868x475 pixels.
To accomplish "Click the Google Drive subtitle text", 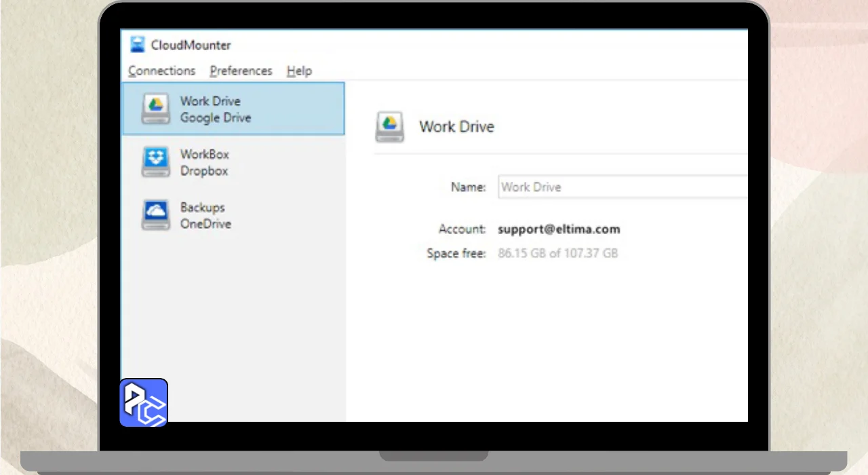I will tap(216, 117).
